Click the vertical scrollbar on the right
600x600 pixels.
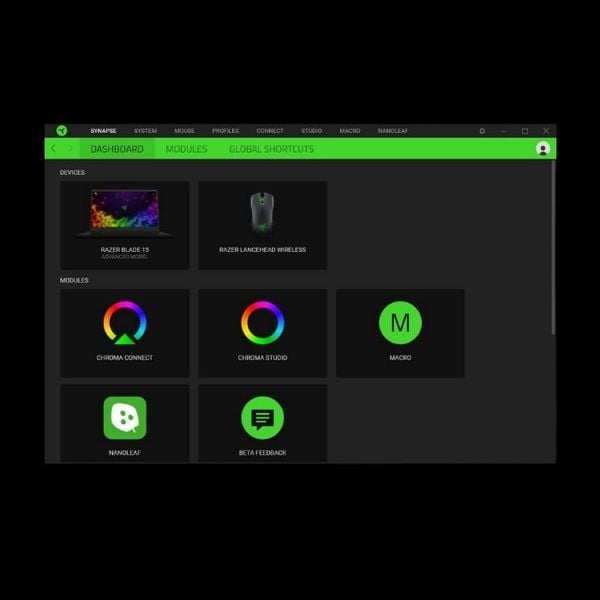[x=553, y=250]
